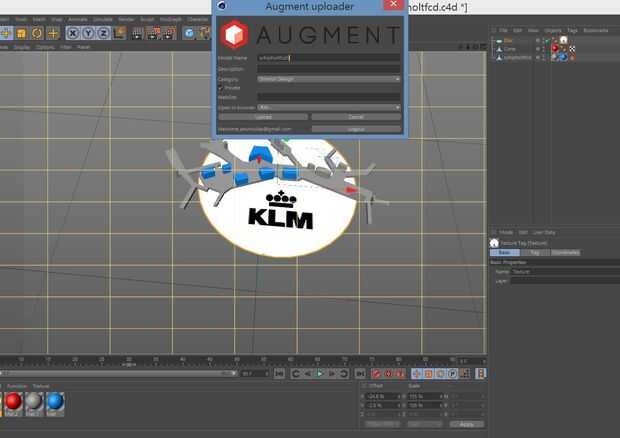
Task: Click the timeline layout icon at far right
Action: coord(481,374)
